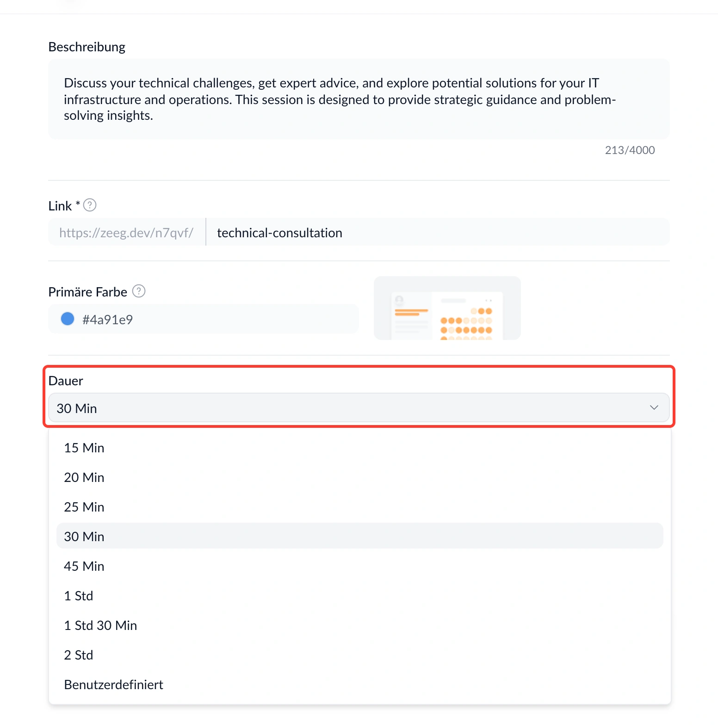Click into the Beschreibung description text area
This screenshot has height=728, width=718.
pyautogui.click(x=359, y=99)
